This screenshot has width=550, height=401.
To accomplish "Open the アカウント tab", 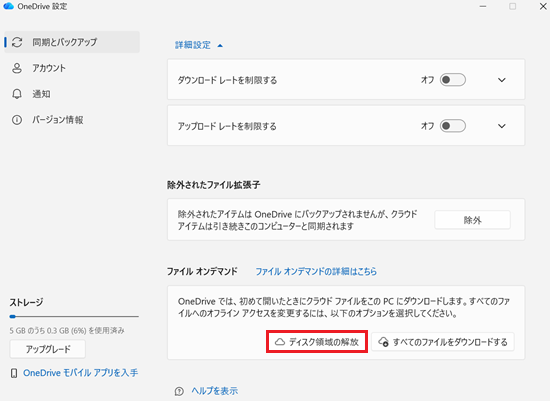I will (72, 68).
